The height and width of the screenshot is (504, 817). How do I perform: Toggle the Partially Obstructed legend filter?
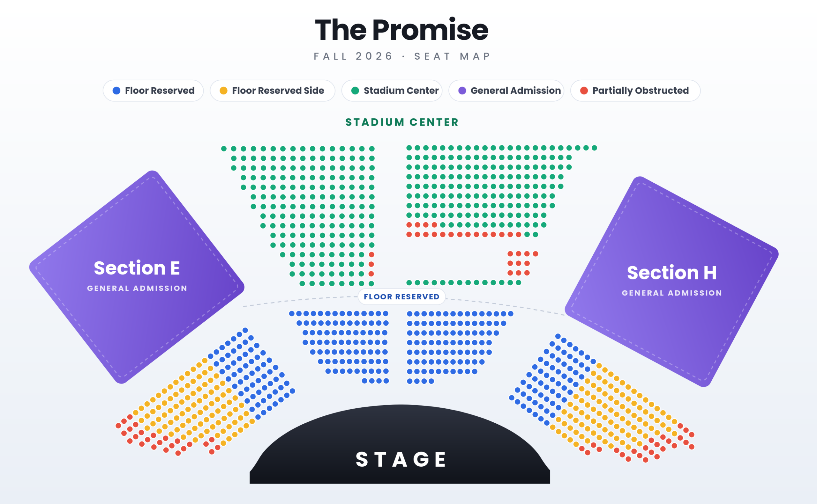pyautogui.click(x=635, y=91)
